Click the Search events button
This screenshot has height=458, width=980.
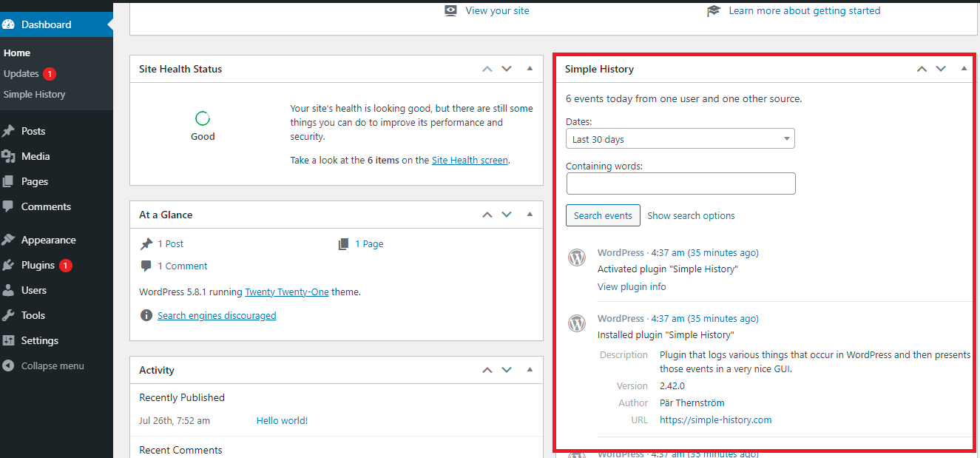[603, 215]
